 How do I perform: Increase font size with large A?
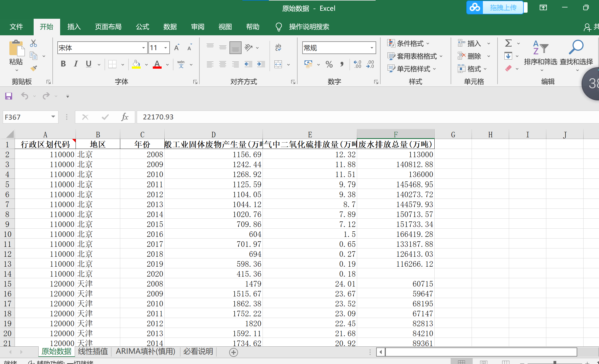click(177, 48)
